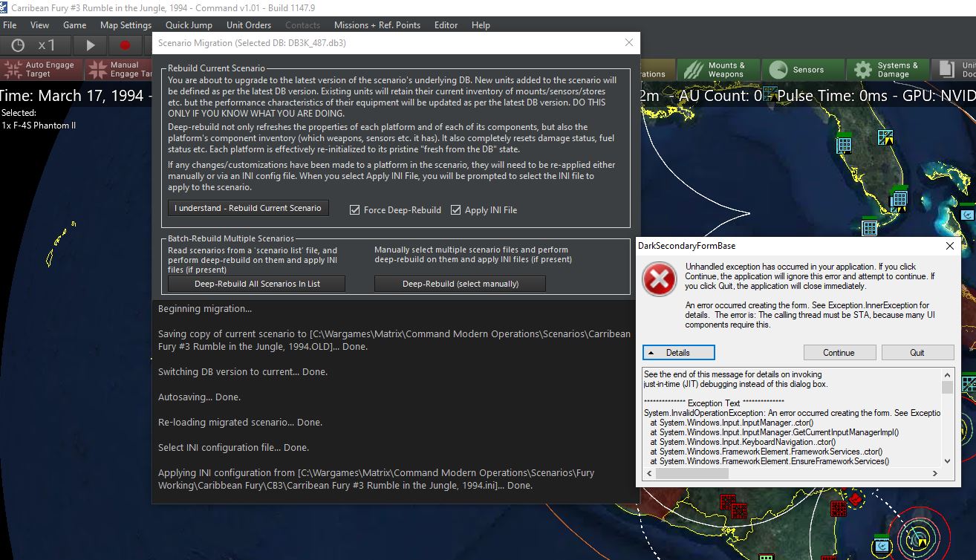Screen dimensions: 976x560
Task: Open the View menu
Action: (x=39, y=25)
